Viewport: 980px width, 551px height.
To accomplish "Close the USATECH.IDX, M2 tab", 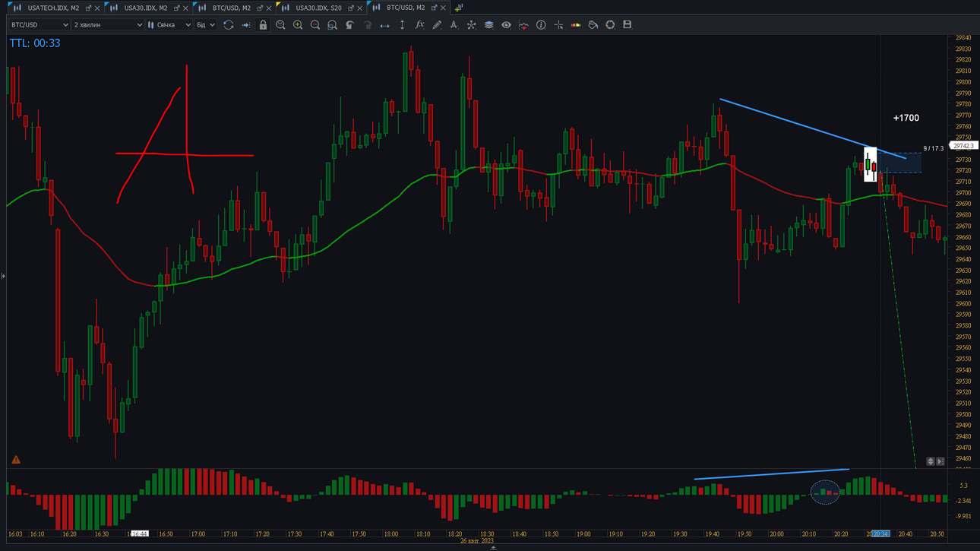I will [97, 8].
